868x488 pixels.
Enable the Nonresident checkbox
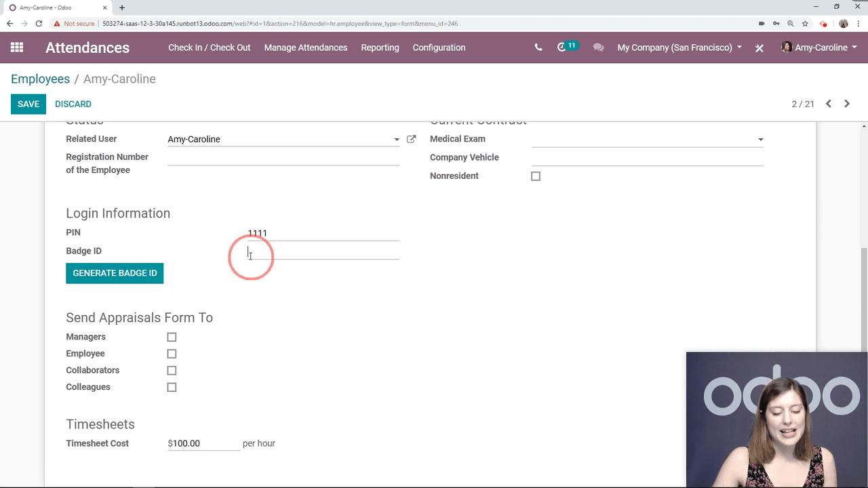pos(536,176)
